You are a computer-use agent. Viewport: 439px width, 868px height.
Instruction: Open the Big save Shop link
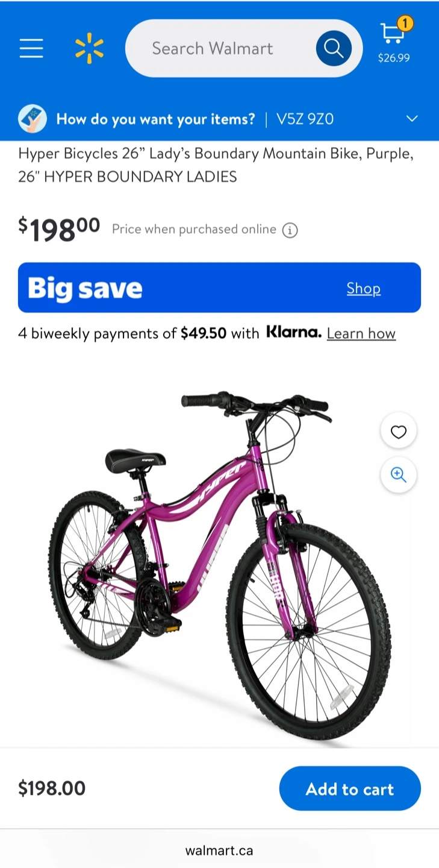pyautogui.click(x=364, y=288)
